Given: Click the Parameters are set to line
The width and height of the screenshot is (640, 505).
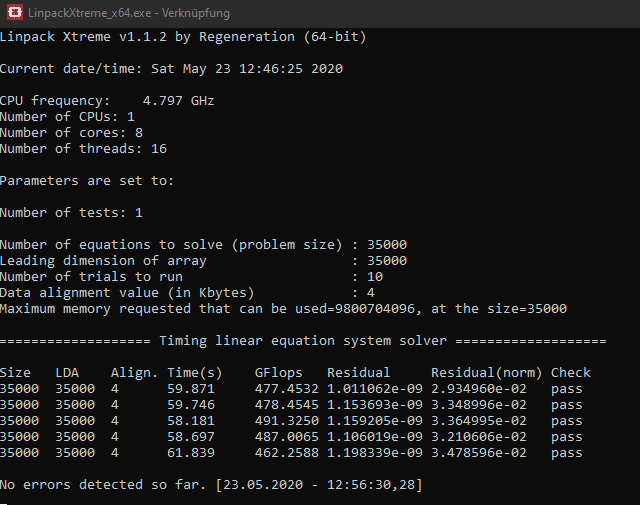Looking at the screenshot, I should click(87, 181).
